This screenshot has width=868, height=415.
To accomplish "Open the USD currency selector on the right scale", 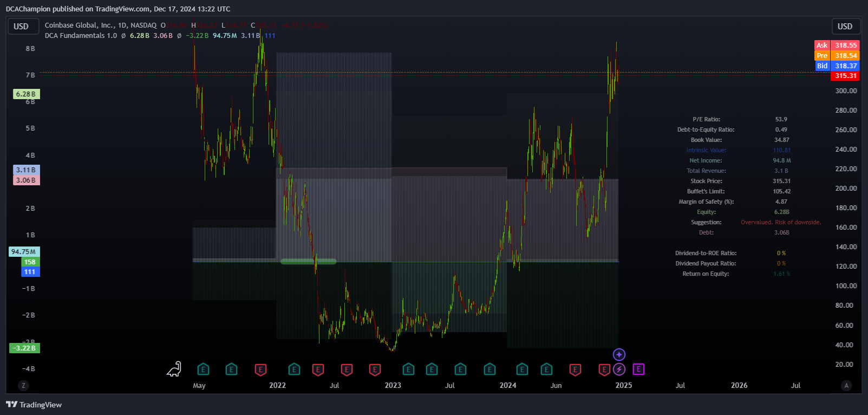I will (x=845, y=26).
